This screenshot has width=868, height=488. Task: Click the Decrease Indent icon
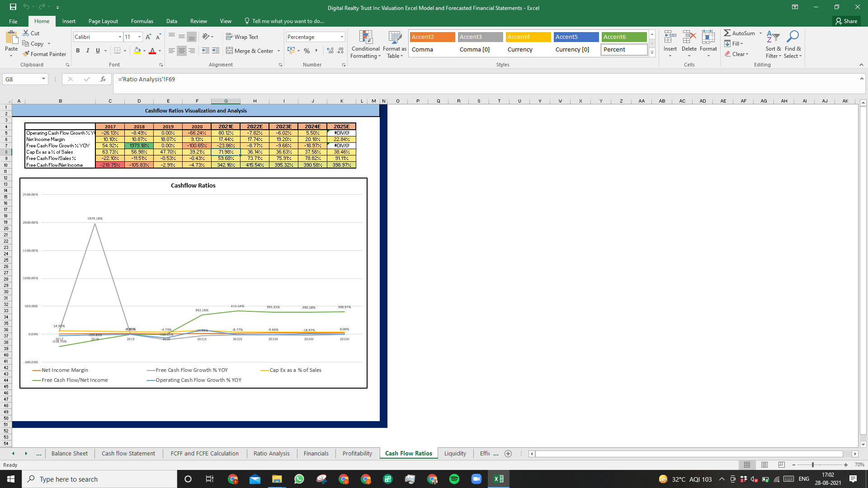(x=206, y=51)
